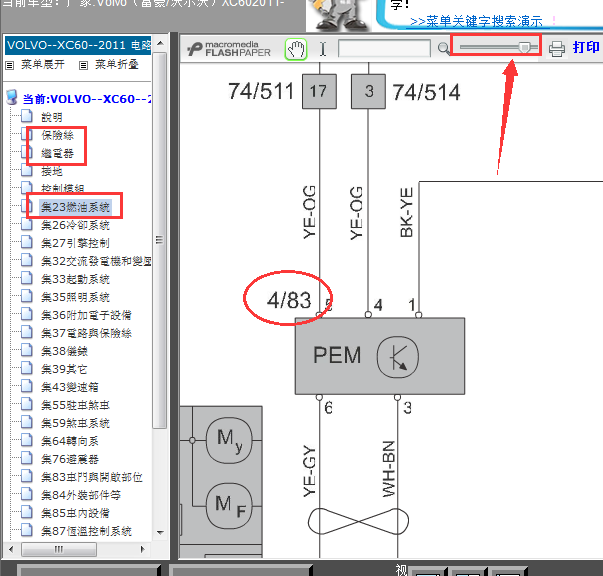The height and width of the screenshot is (576, 603).
Task: Select 集39其它 in the tree
Action: coord(64,369)
